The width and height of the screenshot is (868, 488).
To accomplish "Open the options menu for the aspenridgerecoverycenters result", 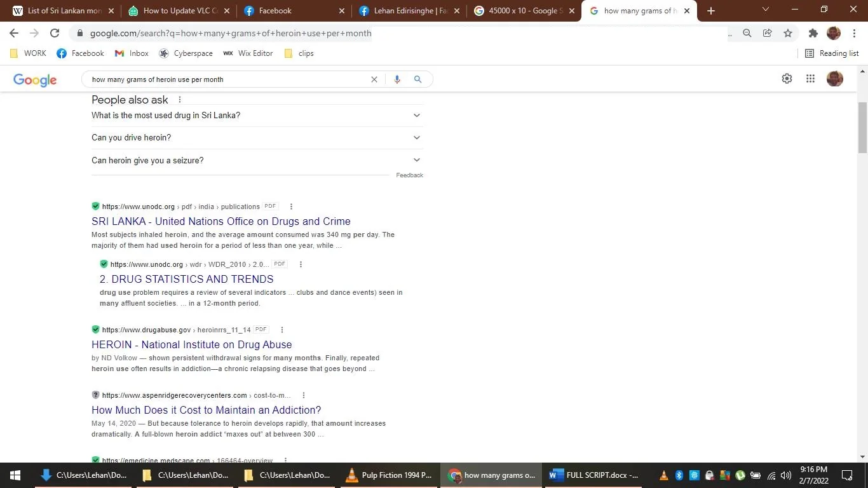I will [304, 395].
